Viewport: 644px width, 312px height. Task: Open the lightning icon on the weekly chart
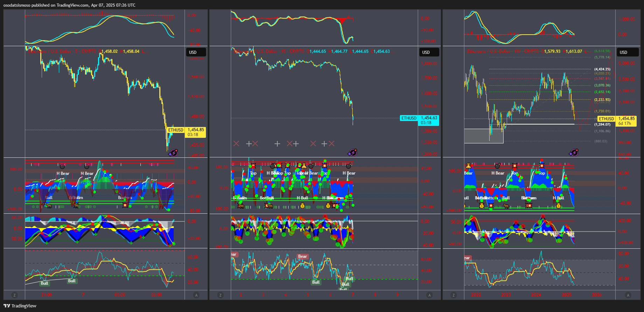coord(574,153)
